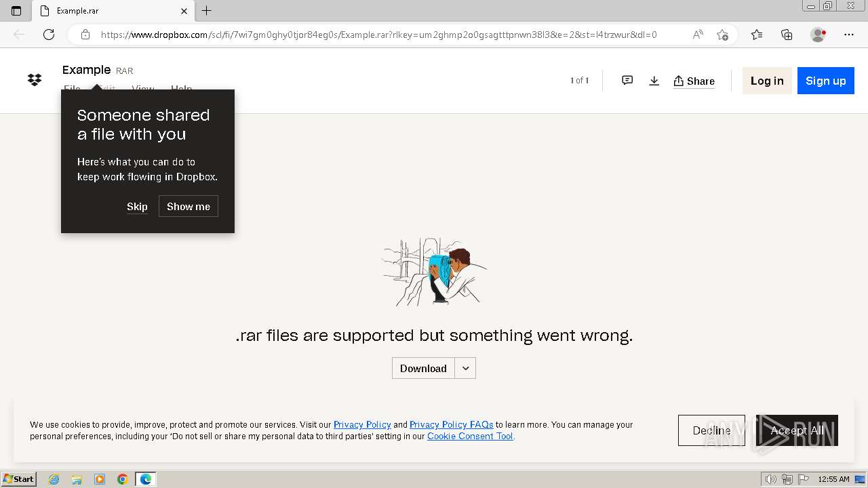Click the volume speaker tray icon
The height and width of the screenshot is (488, 868).
click(770, 479)
